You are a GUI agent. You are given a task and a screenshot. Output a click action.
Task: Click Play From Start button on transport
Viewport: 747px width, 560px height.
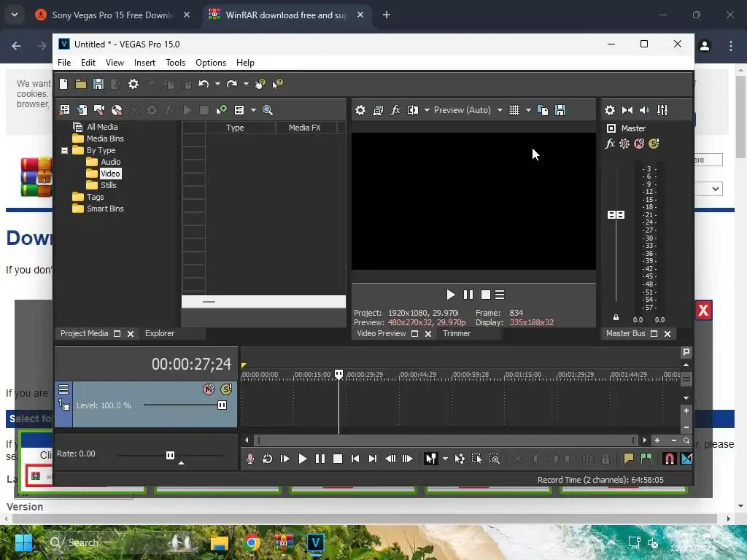[x=285, y=459]
